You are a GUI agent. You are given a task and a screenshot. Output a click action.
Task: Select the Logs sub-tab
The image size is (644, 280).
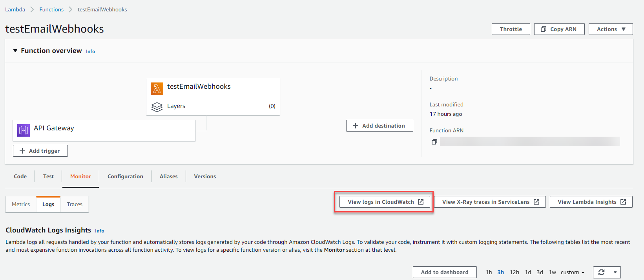click(x=48, y=204)
